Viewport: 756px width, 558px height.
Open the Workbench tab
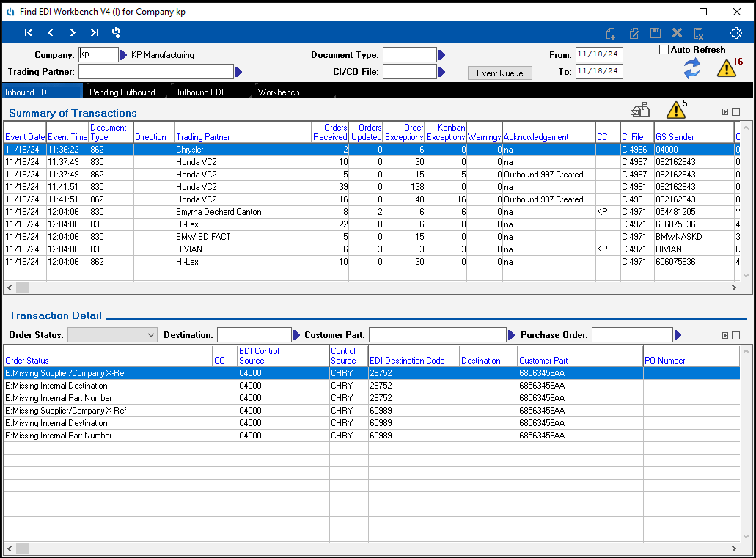click(x=279, y=93)
